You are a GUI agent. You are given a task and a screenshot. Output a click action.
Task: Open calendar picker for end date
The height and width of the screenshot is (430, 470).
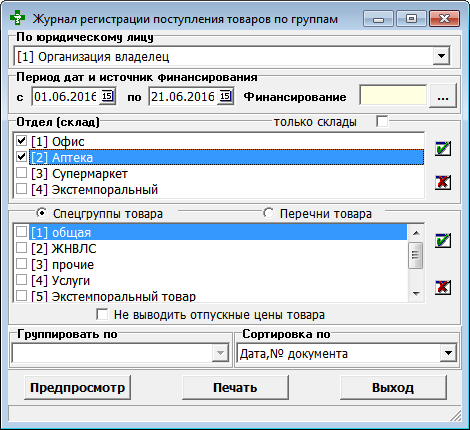225,97
